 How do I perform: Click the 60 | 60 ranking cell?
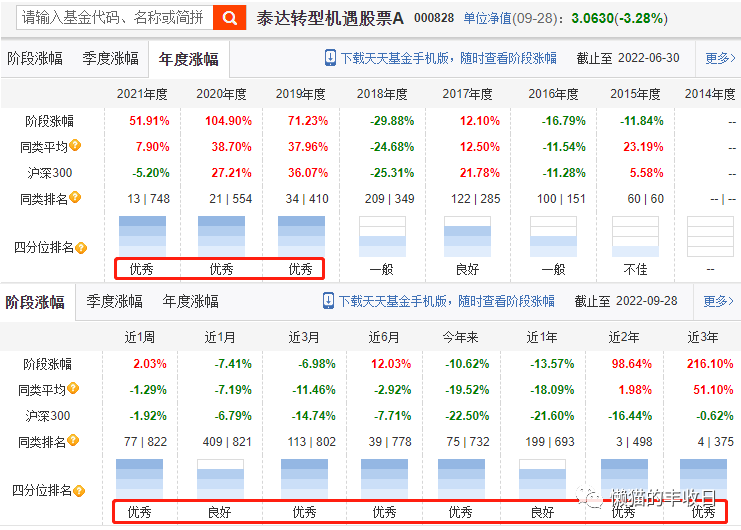pos(646,199)
